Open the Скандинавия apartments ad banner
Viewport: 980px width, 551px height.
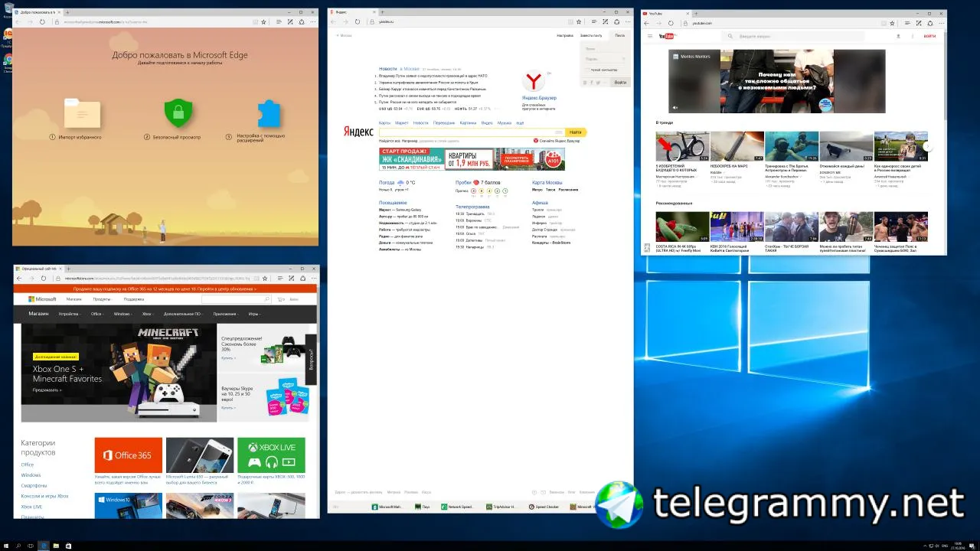click(471, 158)
